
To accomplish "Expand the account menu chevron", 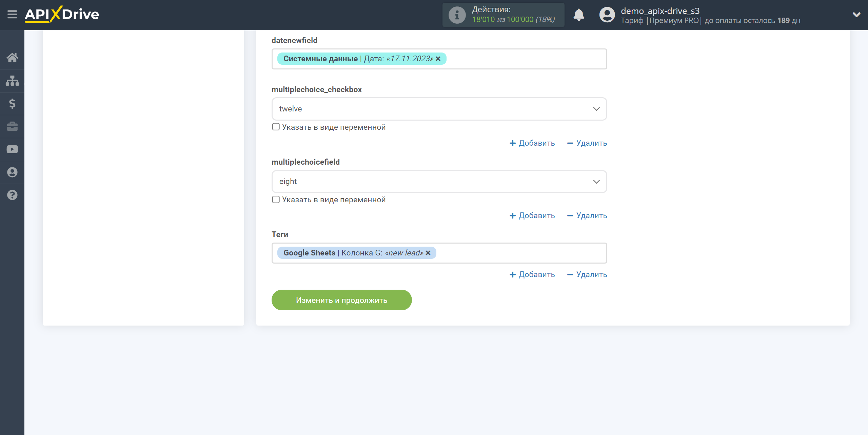I will pos(856,15).
